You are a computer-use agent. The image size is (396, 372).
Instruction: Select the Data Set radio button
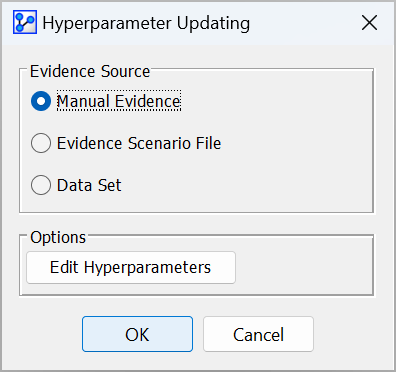[41, 185]
